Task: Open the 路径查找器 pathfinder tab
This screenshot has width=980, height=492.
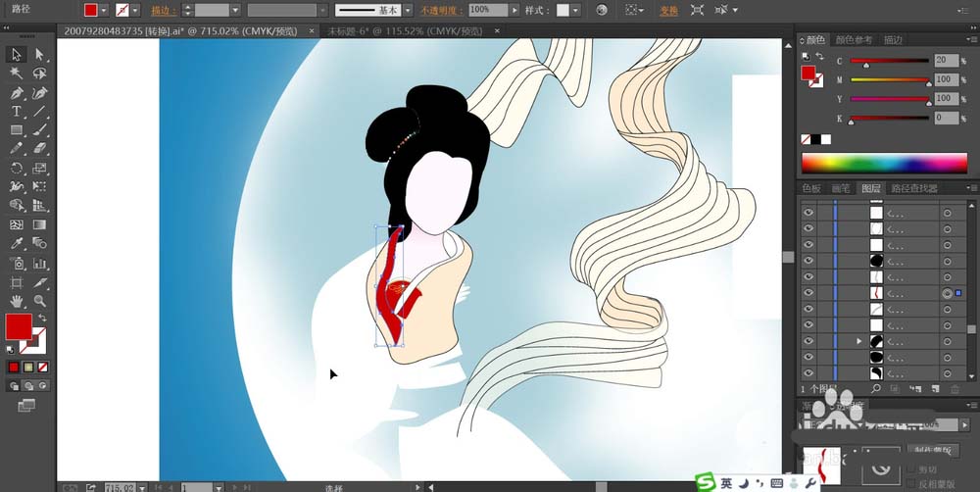Action: [914, 188]
